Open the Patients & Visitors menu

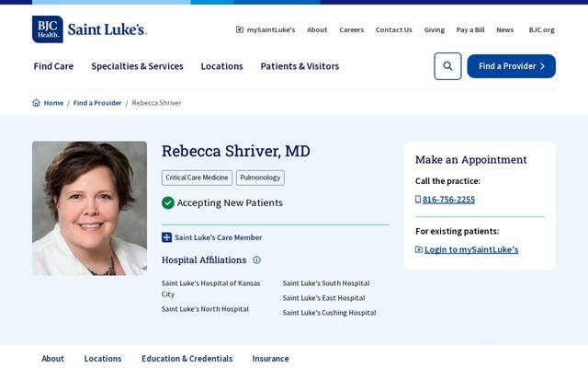(300, 66)
